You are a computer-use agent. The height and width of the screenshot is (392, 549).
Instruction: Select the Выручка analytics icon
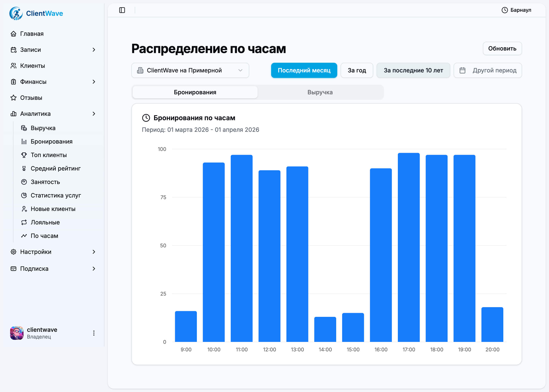click(24, 128)
